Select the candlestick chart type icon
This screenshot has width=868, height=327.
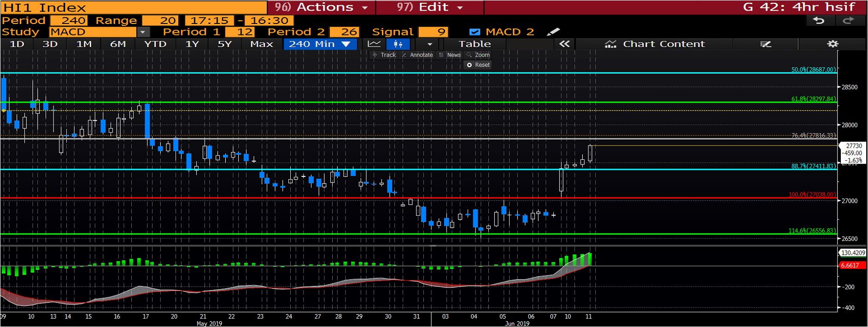[398, 44]
